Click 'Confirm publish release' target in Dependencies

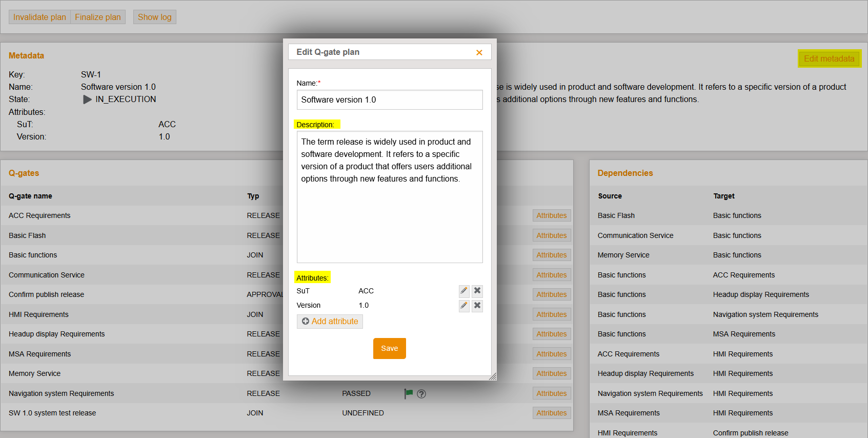(751, 433)
